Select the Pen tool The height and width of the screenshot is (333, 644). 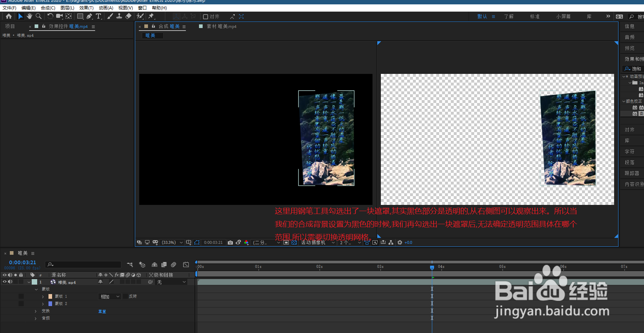click(89, 16)
